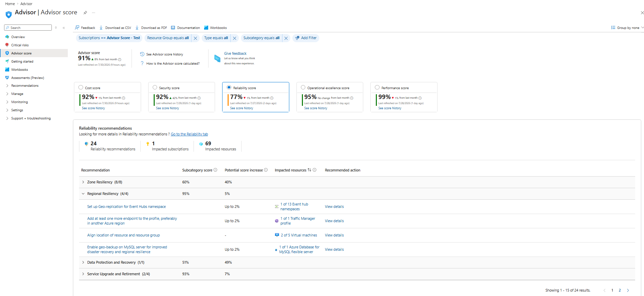Remove the Type equals all filter
Viewport: 644px width, 296px height.
[x=234, y=38]
